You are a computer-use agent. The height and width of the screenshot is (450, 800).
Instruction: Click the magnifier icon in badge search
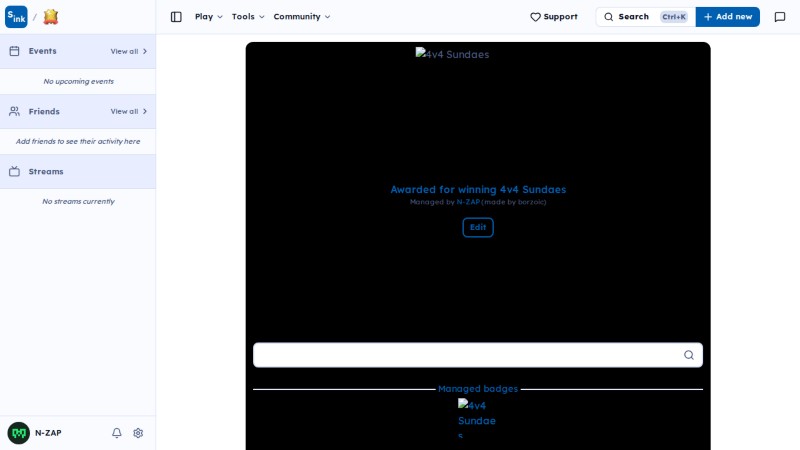point(689,355)
